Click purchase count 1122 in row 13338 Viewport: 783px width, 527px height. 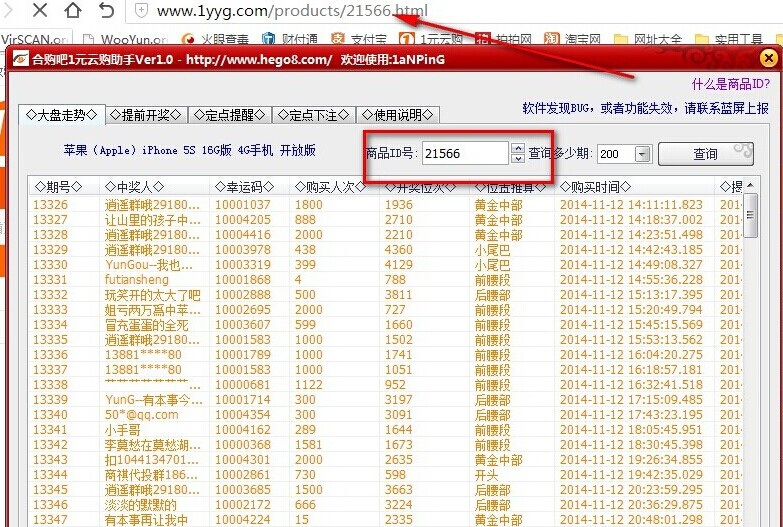309,385
